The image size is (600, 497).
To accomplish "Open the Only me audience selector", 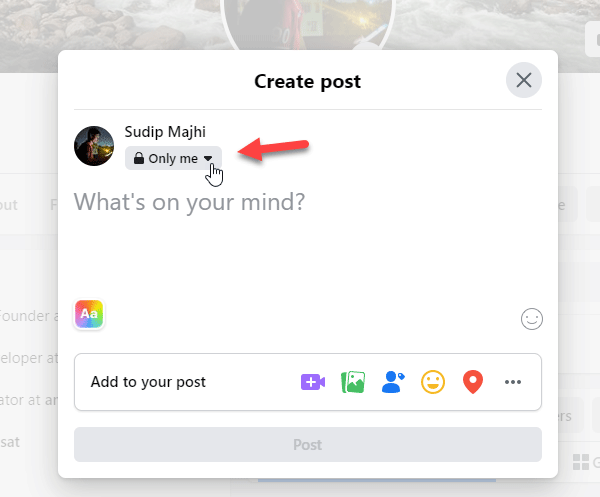I will [x=173, y=158].
